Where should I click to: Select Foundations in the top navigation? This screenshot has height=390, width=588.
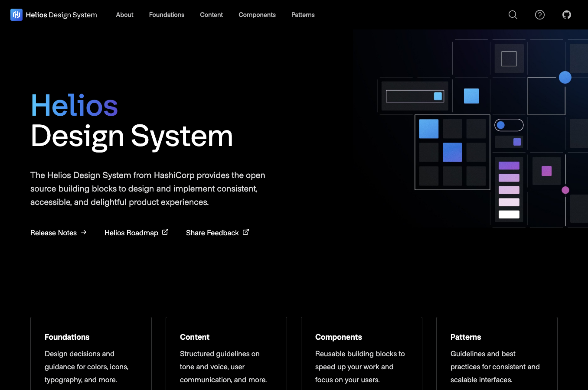click(167, 14)
